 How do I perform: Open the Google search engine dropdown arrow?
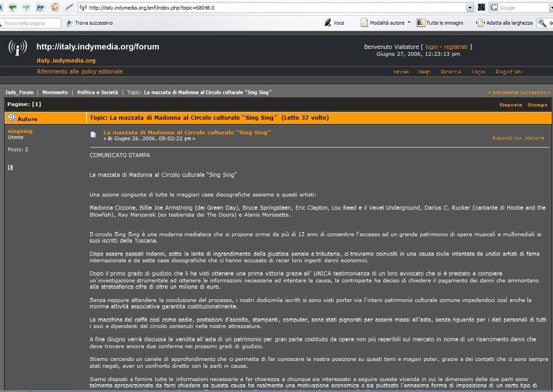click(551, 8)
